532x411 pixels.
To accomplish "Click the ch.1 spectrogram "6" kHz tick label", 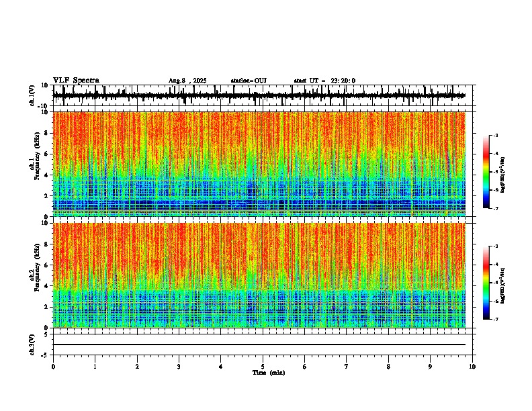I will (46, 154).
